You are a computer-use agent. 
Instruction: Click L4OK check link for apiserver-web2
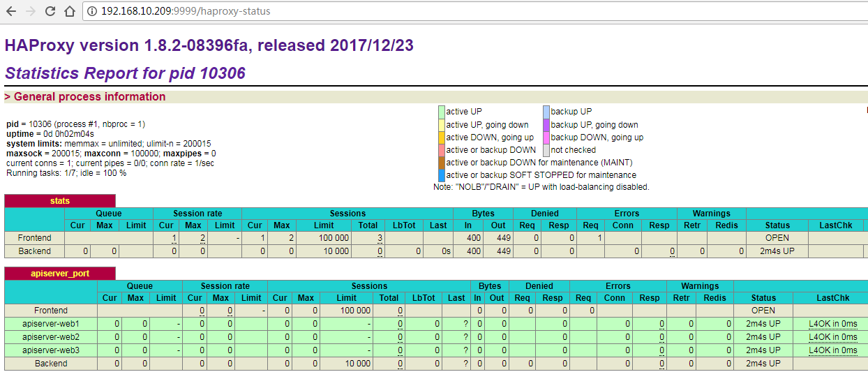click(x=833, y=337)
